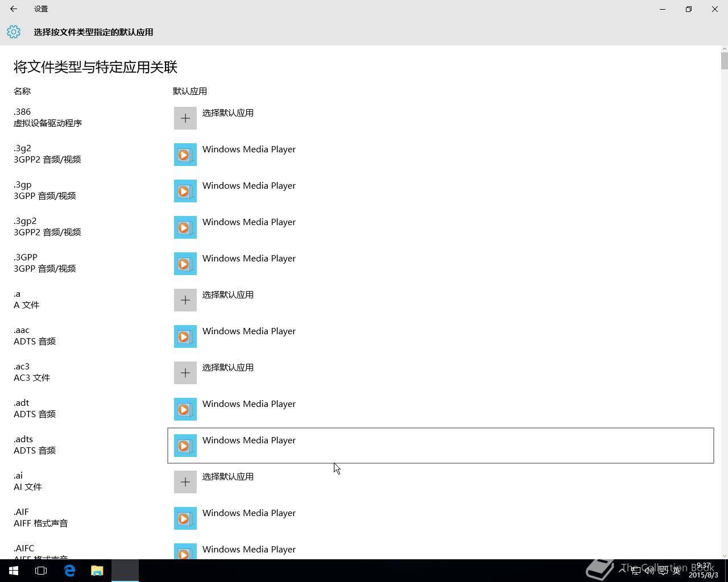Click the highlighted Windows Media Player for .adts
Screen dimensions: 728x582
click(x=441, y=446)
